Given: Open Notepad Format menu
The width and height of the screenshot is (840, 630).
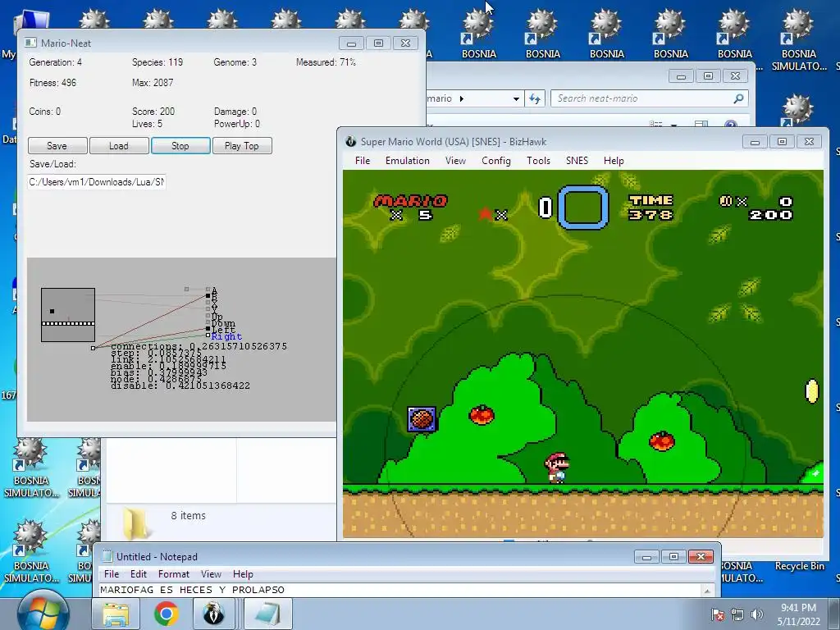Looking at the screenshot, I should 174,573.
